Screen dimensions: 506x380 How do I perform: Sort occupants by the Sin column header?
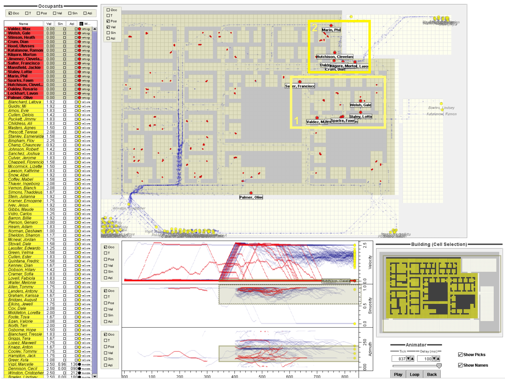[x=60, y=24]
